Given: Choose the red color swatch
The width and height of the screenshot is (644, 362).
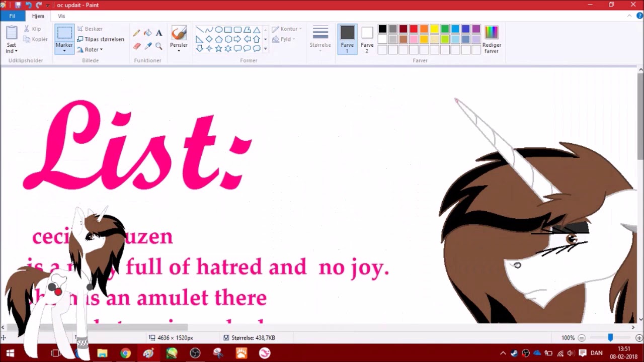Looking at the screenshot, I should 414,29.
